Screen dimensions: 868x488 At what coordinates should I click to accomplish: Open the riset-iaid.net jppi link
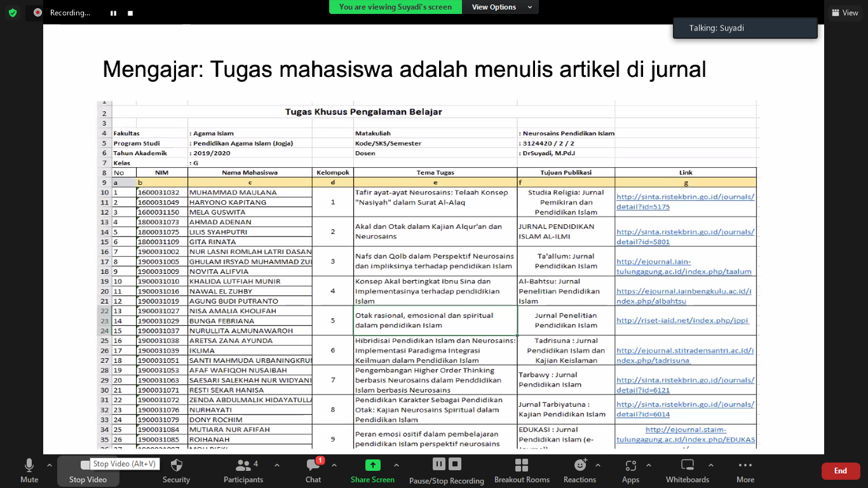(682, 321)
